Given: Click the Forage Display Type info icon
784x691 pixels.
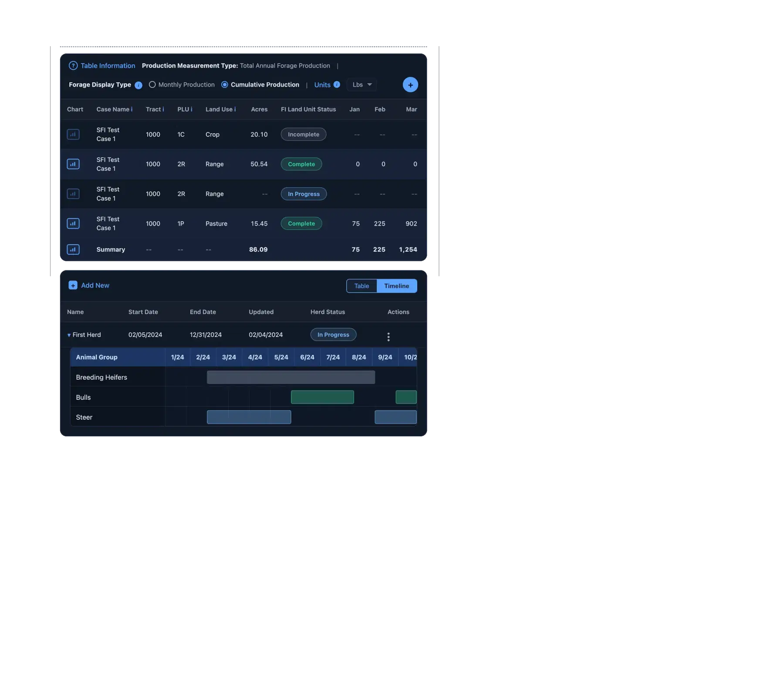Looking at the screenshot, I should (x=139, y=85).
